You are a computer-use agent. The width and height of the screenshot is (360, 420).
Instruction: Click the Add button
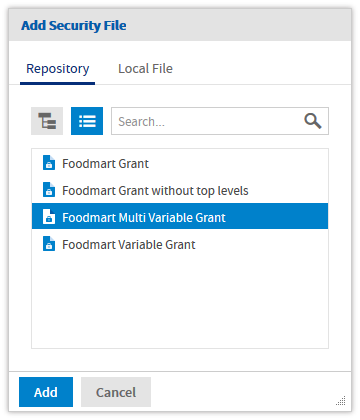click(46, 392)
